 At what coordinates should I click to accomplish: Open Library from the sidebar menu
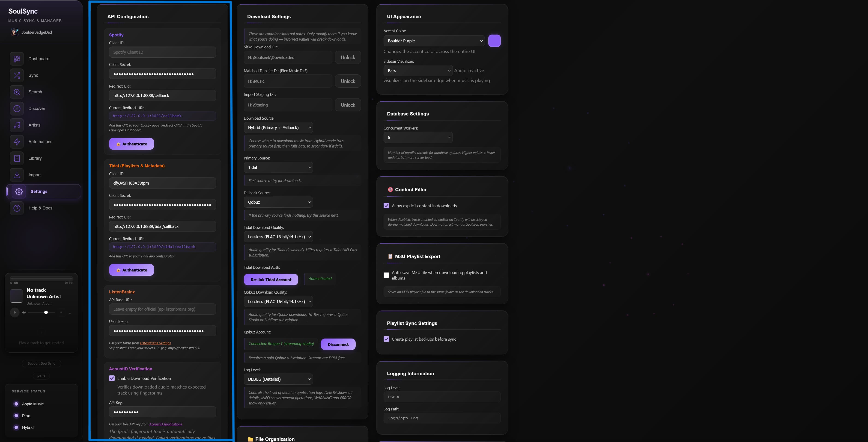(35, 158)
